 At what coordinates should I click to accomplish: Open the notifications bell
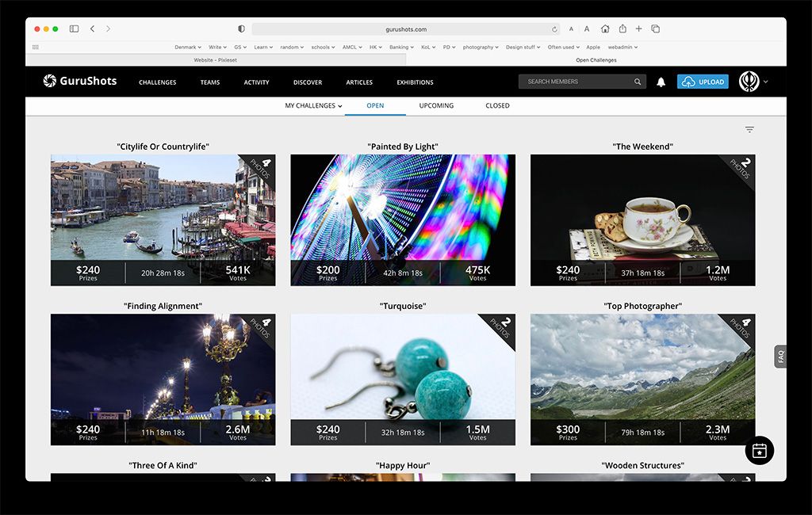(x=661, y=82)
